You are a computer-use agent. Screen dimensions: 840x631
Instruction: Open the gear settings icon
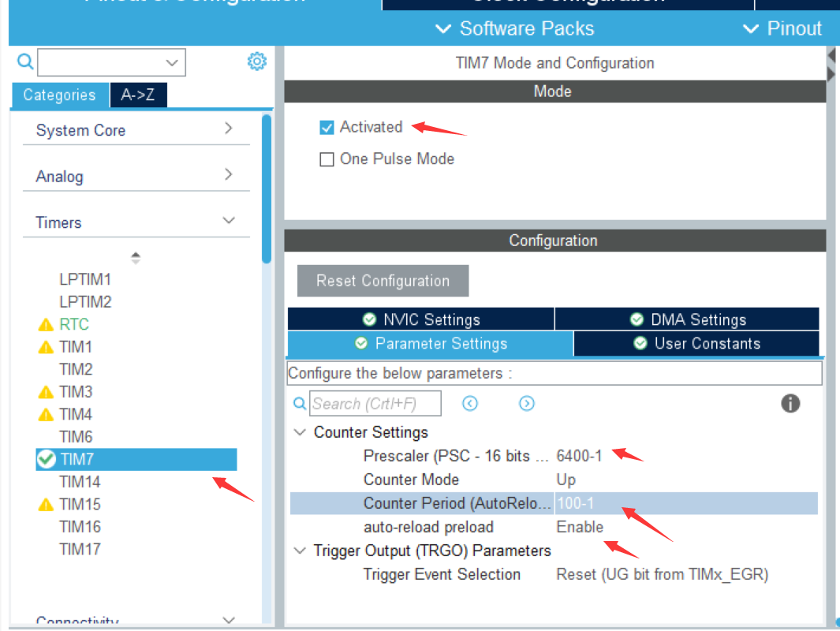(256, 62)
